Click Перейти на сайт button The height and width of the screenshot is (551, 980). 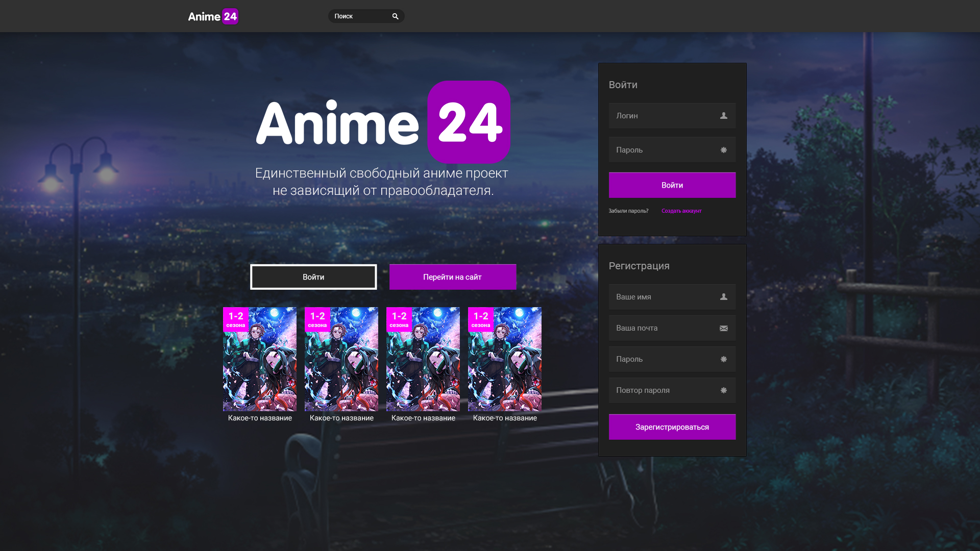tap(452, 277)
